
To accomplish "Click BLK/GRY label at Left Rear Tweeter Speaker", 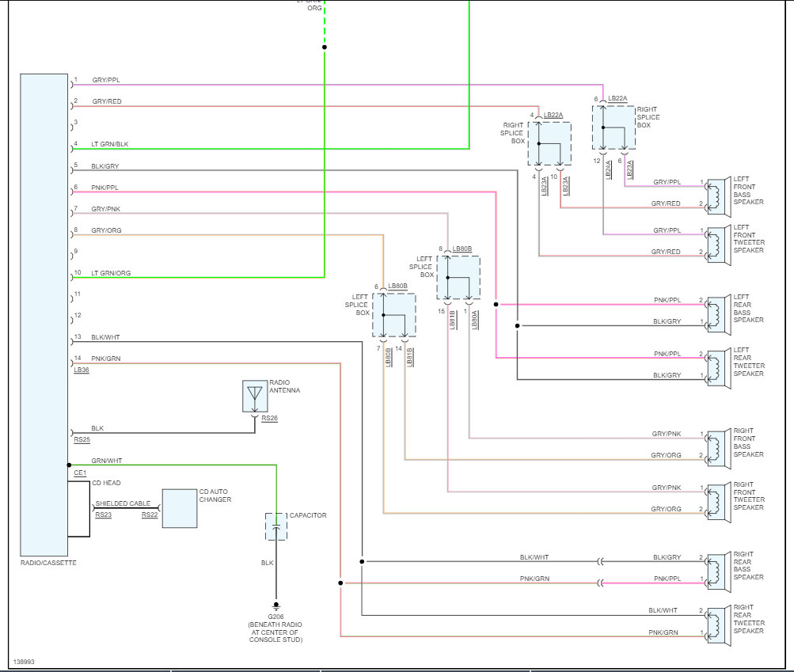I will (667, 375).
